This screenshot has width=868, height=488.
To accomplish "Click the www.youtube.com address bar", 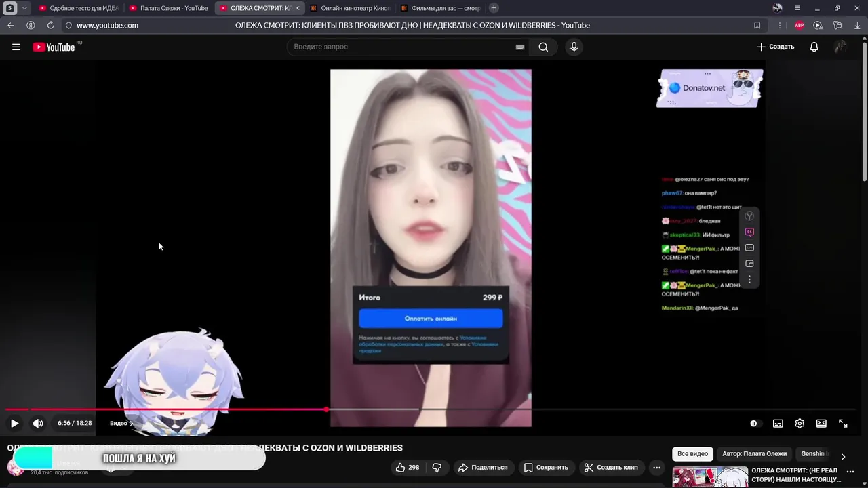I will [x=107, y=25].
